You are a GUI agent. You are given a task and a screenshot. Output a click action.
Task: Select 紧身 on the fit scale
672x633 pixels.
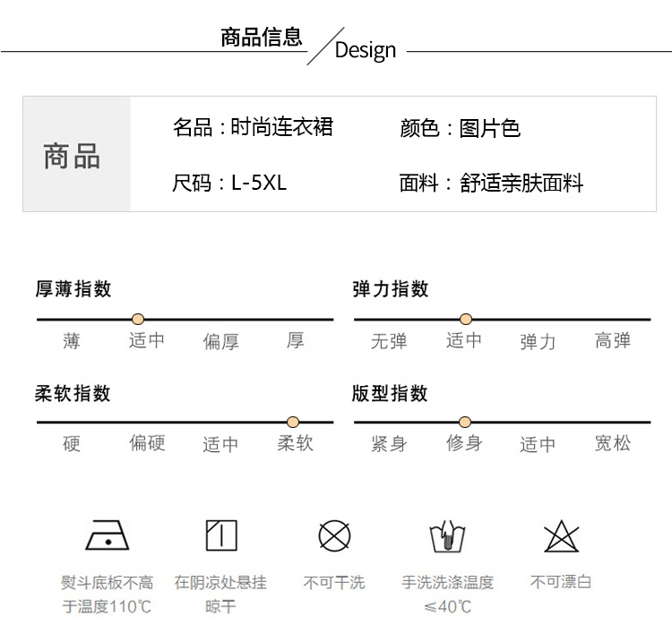389,443
